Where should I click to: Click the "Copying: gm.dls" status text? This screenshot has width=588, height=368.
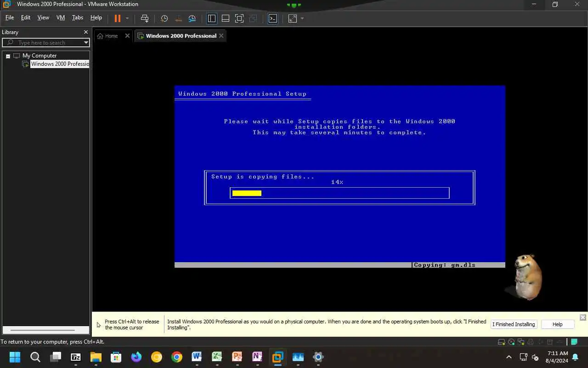445,265
